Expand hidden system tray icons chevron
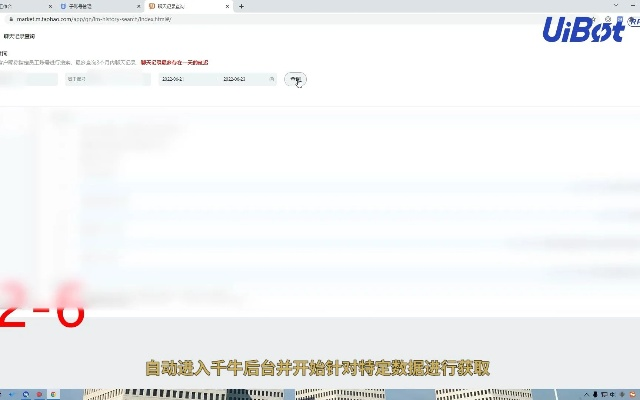 coord(587,394)
